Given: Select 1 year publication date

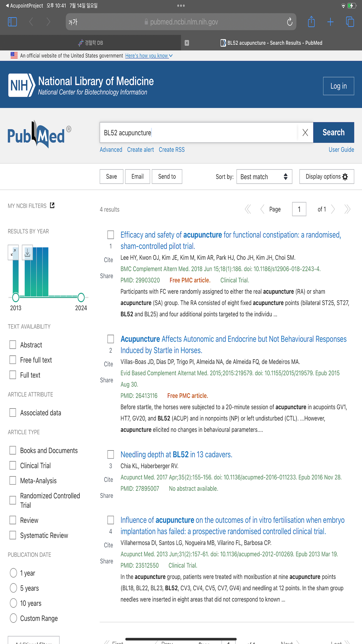Looking at the screenshot, I should (13, 573).
